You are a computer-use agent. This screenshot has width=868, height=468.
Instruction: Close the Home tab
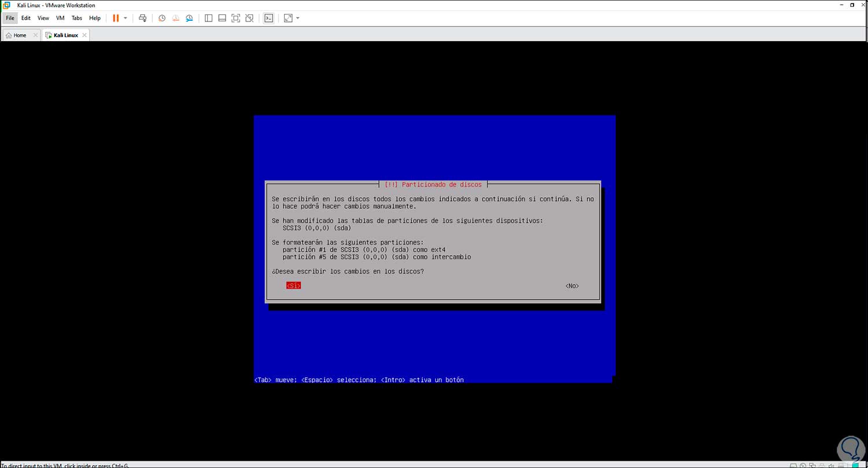tap(35, 35)
